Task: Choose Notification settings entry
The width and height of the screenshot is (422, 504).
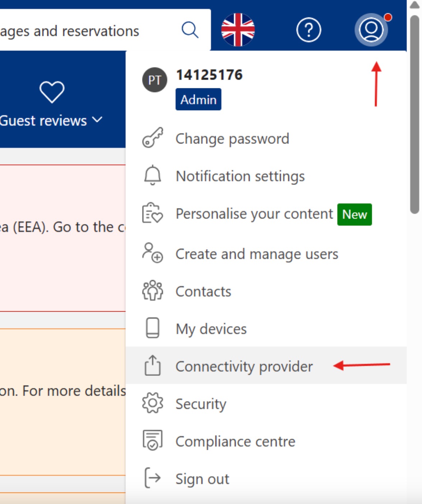Action: (x=266, y=176)
